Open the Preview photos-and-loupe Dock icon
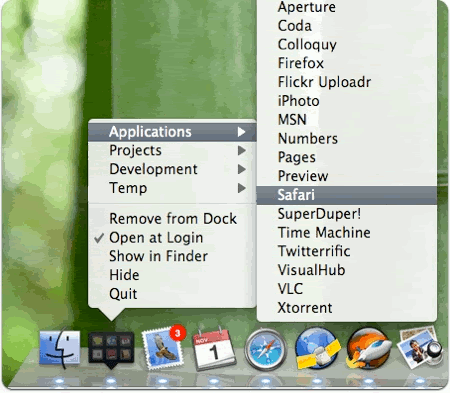This screenshot has width=450, height=393. 421,347
